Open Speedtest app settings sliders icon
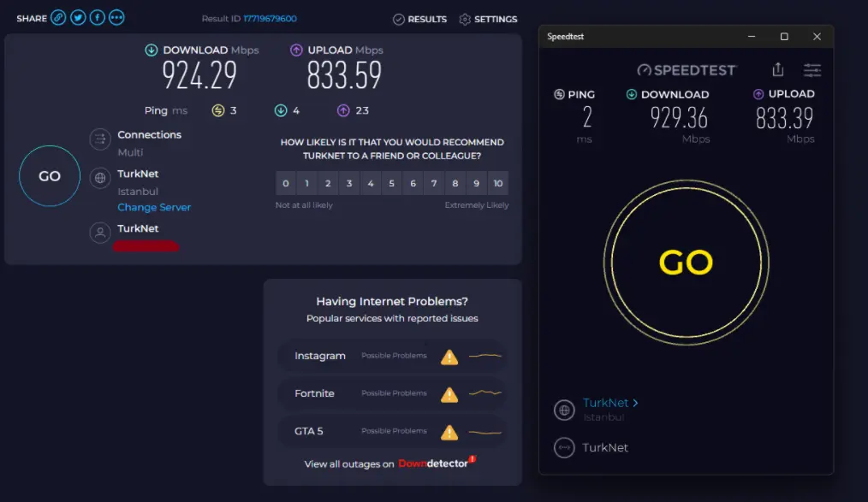The height and width of the screenshot is (502, 868). pyautogui.click(x=812, y=70)
